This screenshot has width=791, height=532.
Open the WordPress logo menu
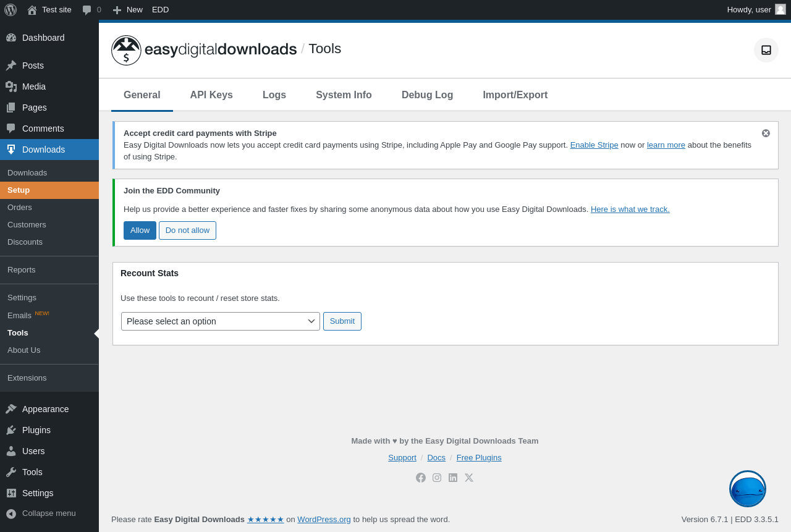(x=11, y=9)
